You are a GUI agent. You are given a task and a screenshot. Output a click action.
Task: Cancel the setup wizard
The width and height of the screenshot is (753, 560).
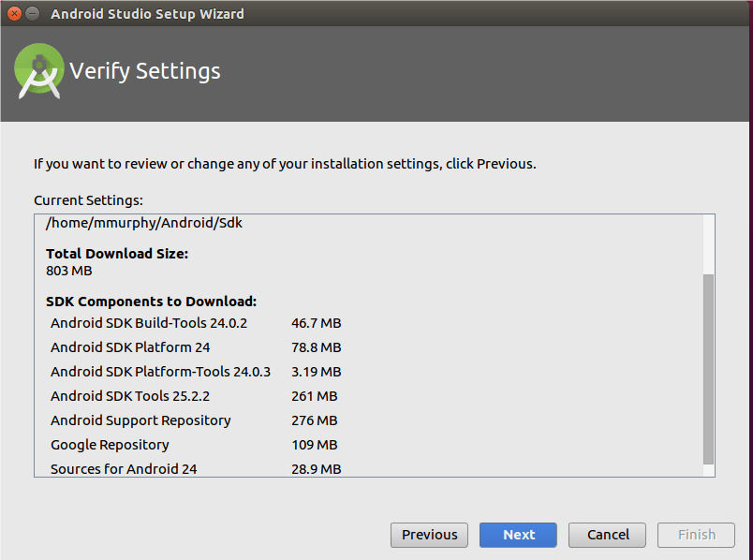pos(607,535)
